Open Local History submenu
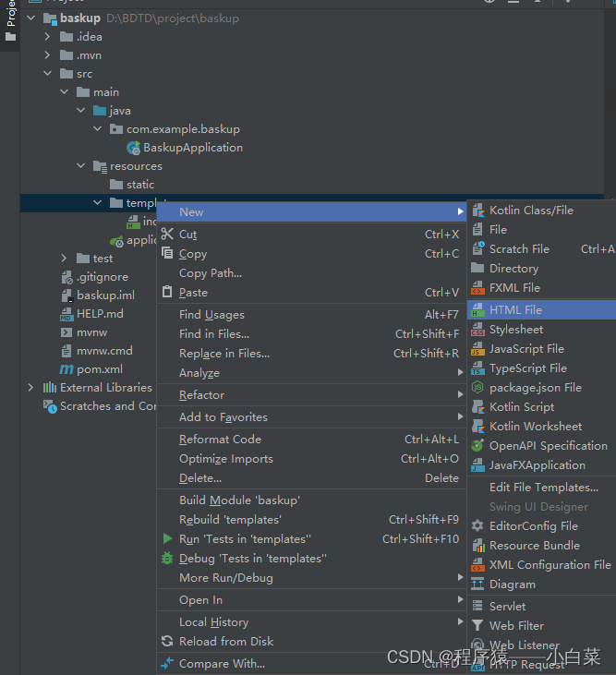 coord(311,622)
